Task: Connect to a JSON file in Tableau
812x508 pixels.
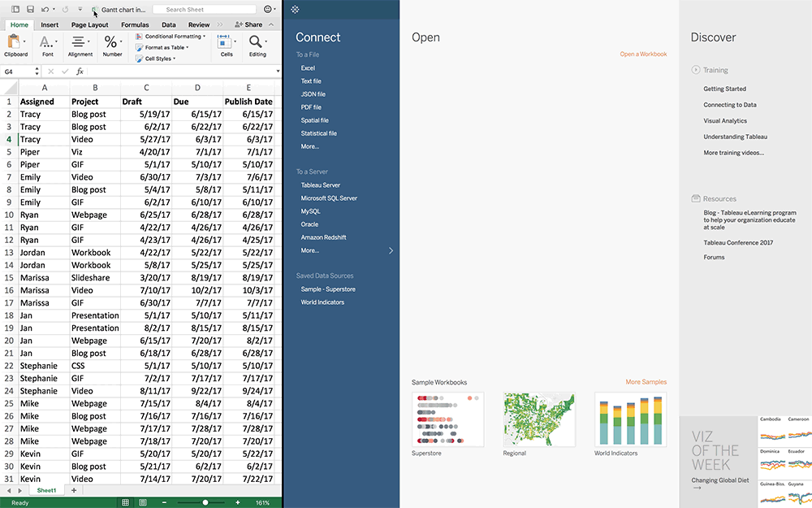Action: 313,93
